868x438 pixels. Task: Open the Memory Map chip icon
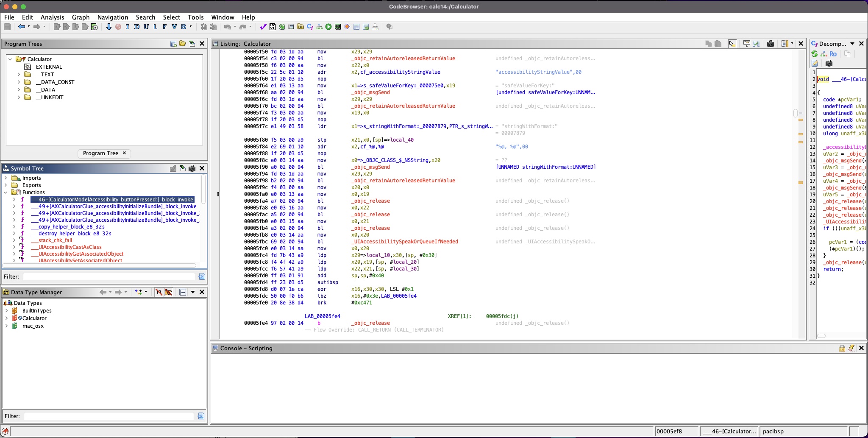tap(338, 27)
